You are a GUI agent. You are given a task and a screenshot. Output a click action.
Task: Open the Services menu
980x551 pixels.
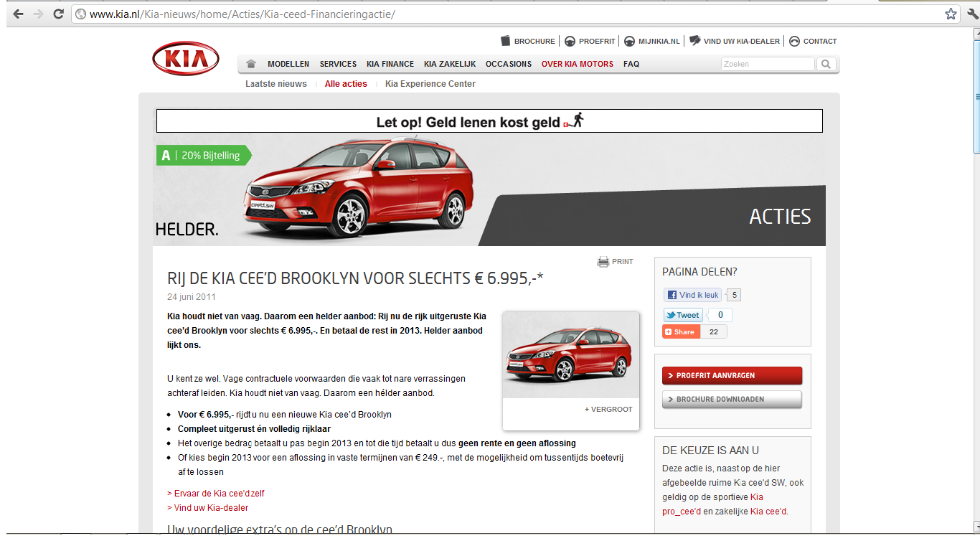[338, 64]
